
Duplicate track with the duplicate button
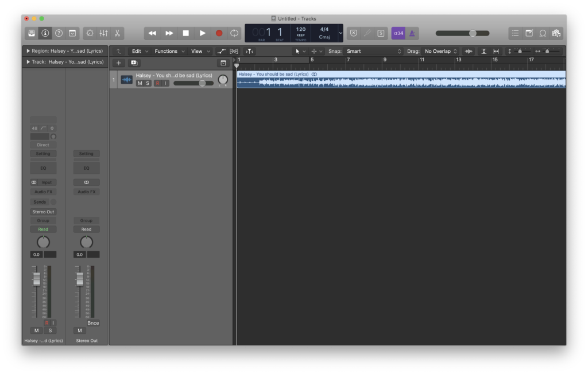click(134, 63)
